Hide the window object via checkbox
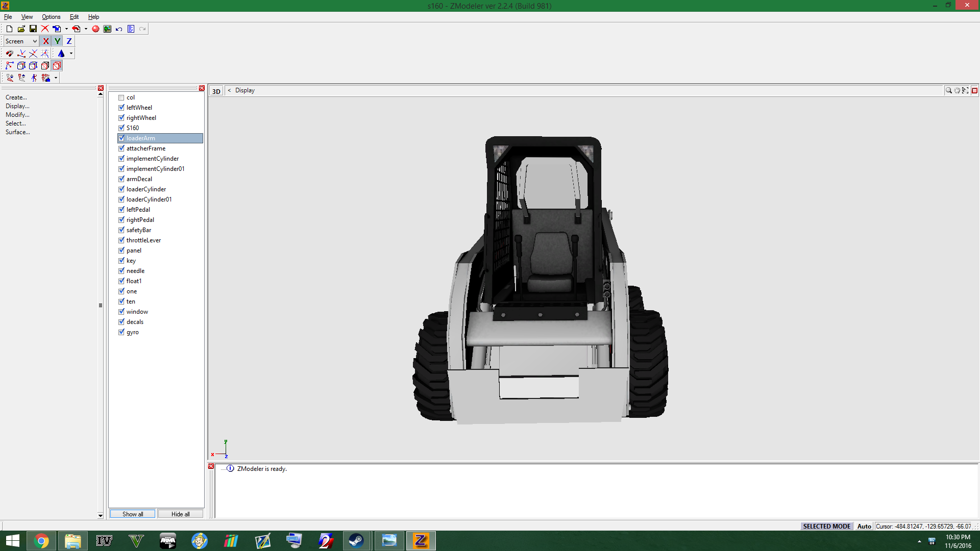 coord(121,312)
